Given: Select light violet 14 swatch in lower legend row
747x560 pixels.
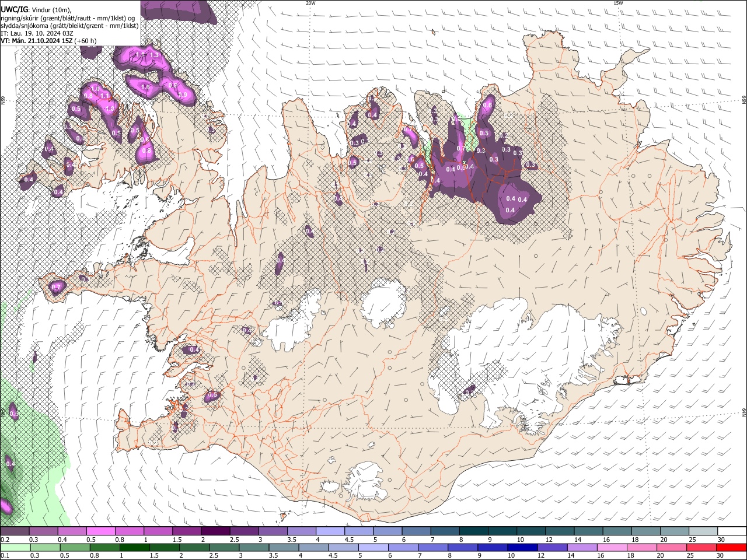Looking at the screenshot, I should pos(581,547).
